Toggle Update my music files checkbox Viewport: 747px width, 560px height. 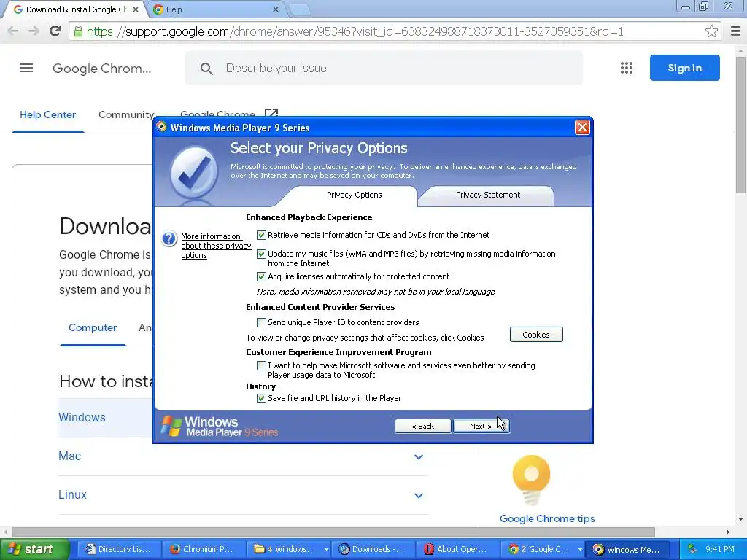[x=261, y=254]
